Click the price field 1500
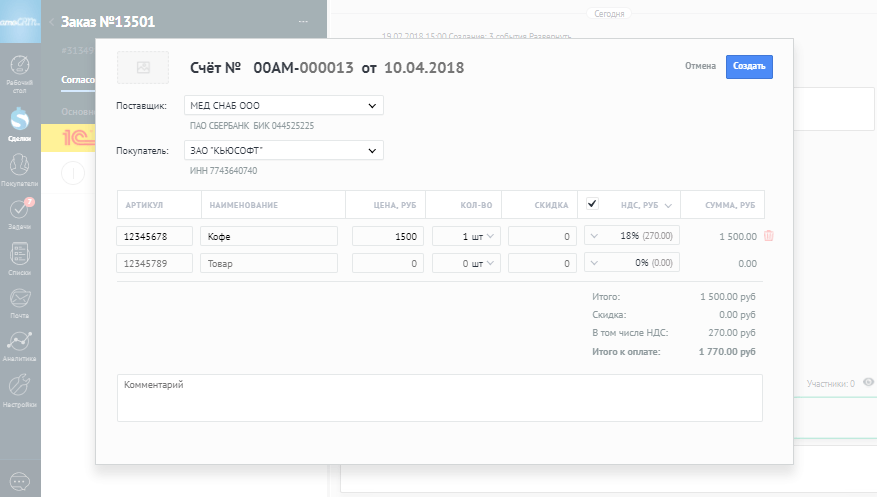877x497 pixels. tap(388, 236)
